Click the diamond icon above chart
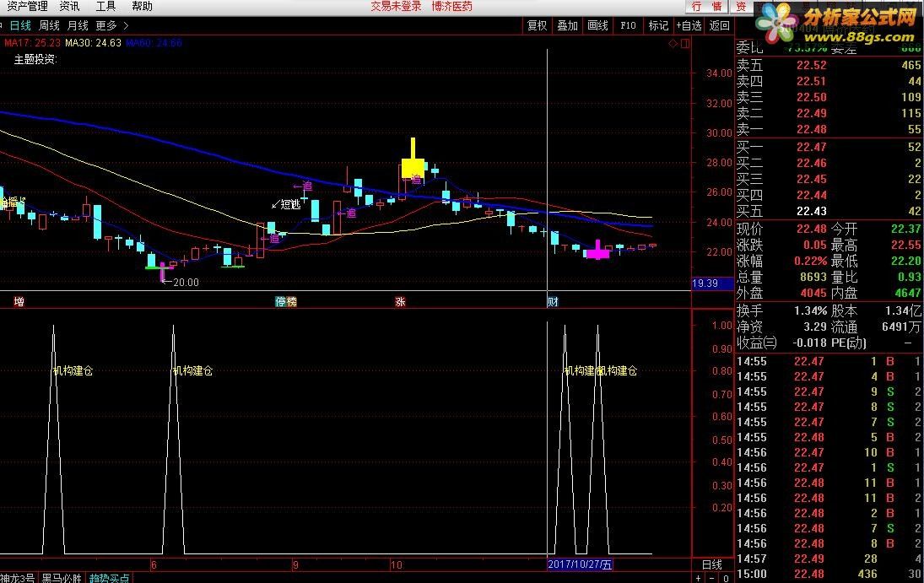924x583 pixels. click(x=673, y=43)
